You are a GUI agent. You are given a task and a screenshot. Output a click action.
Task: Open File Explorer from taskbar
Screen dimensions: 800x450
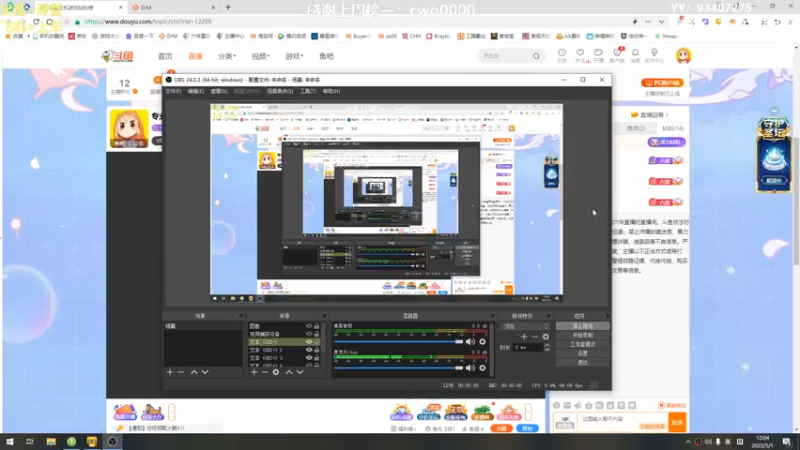tap(51, 441)
